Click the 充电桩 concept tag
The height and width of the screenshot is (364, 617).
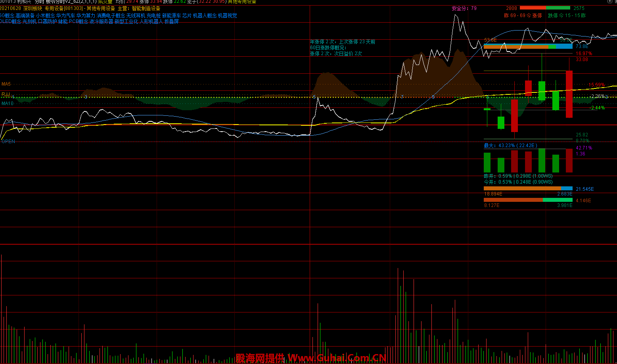point(153,16)
